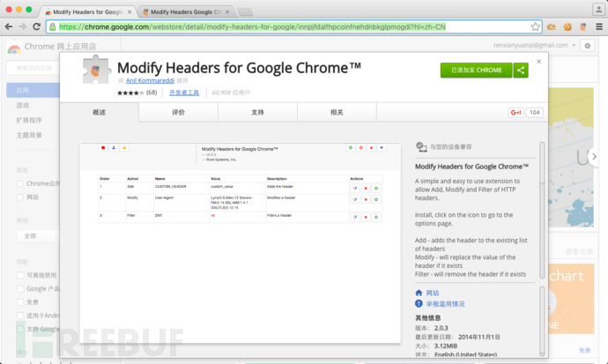
Task: Open web store settings gear
Action: [x=587, y=46]
